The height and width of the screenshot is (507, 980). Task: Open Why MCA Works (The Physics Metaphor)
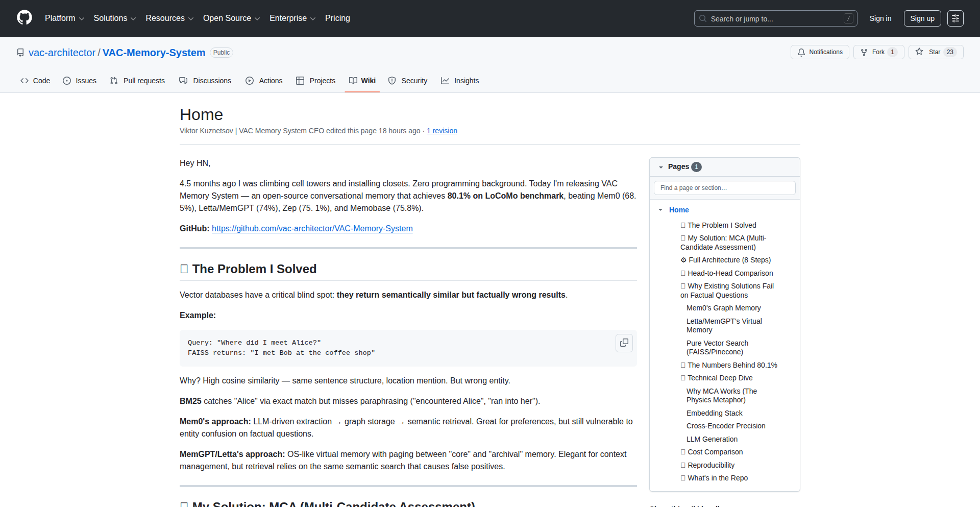[722, 396]
